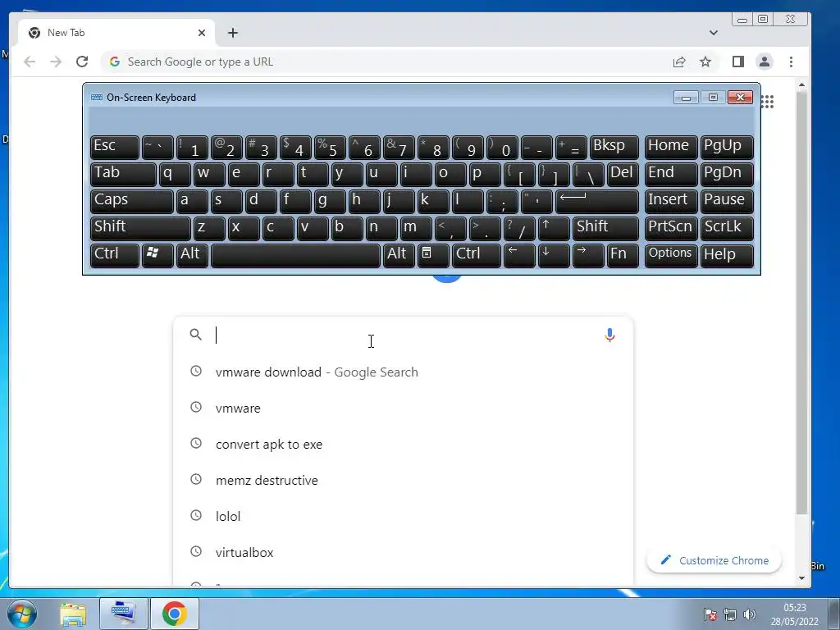Screen dimensions: 840x630
Task: Click Customize Chrome button
Action: point(714,560)
